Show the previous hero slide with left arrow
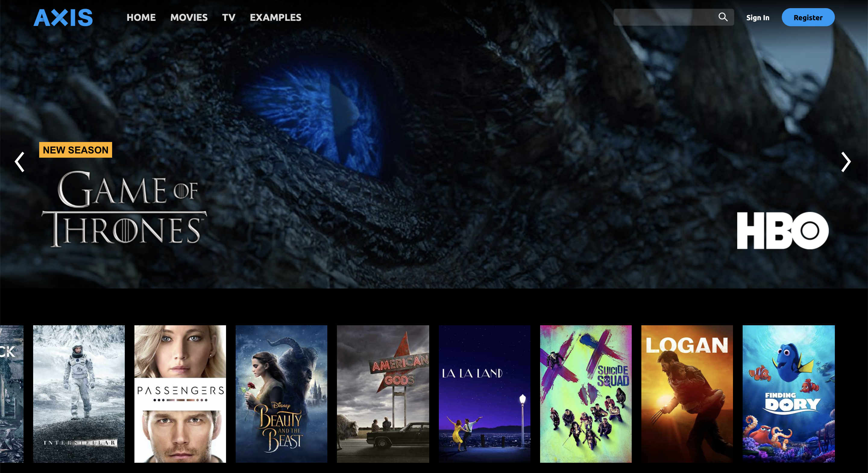This screenshot has height=473, width=868. pyautogui.click(x=20, y=162)
